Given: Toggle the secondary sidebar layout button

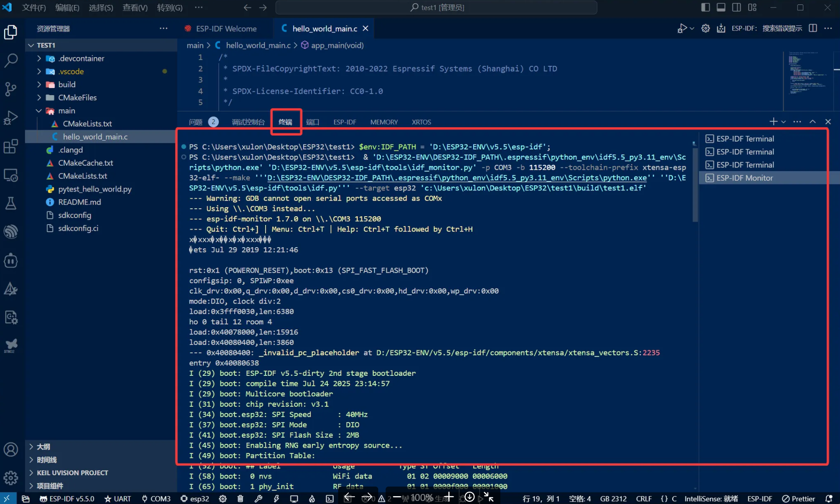Looking at the screenshot, I should click(x=737, y=7).
